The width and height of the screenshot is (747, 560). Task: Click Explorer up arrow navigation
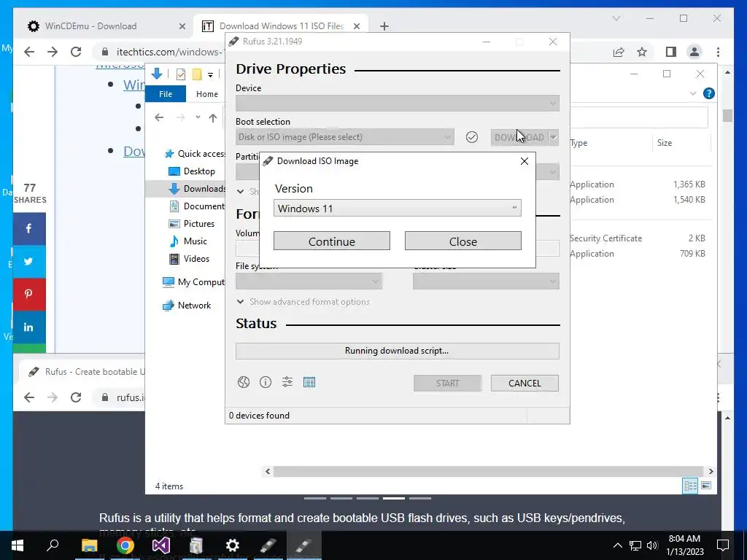213,117
